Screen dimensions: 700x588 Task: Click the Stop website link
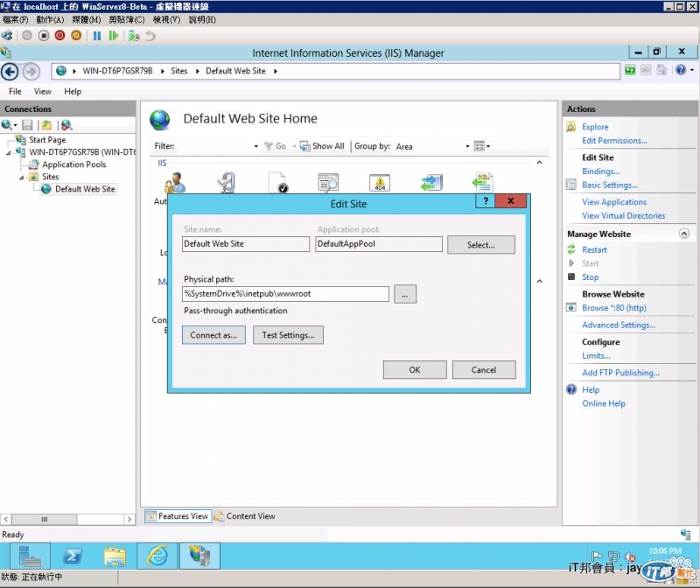[590, 277]
